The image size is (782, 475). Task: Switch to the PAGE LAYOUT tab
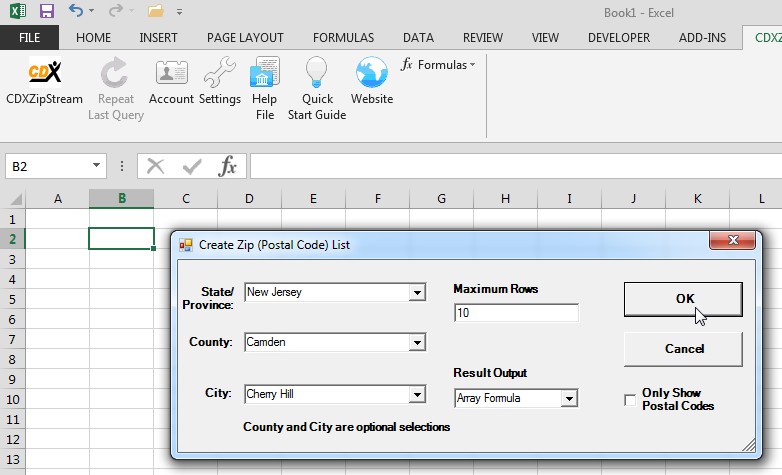tap(245, 37)
